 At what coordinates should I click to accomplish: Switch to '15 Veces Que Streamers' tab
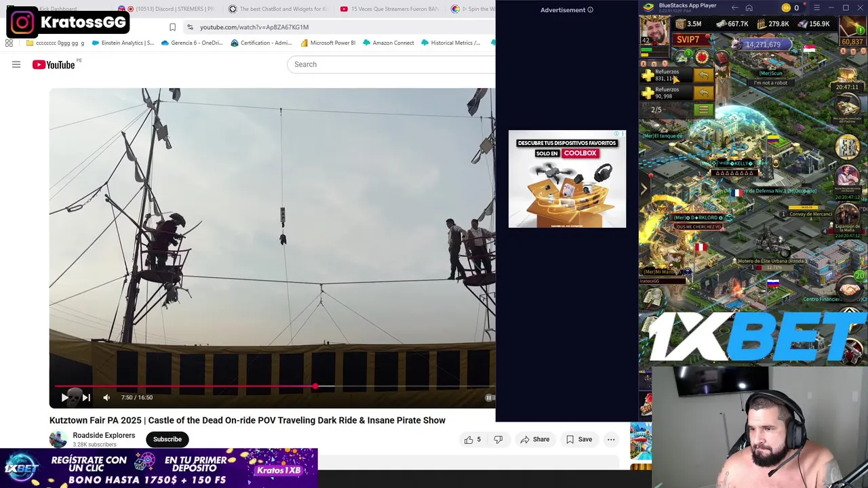pos(390,9)
